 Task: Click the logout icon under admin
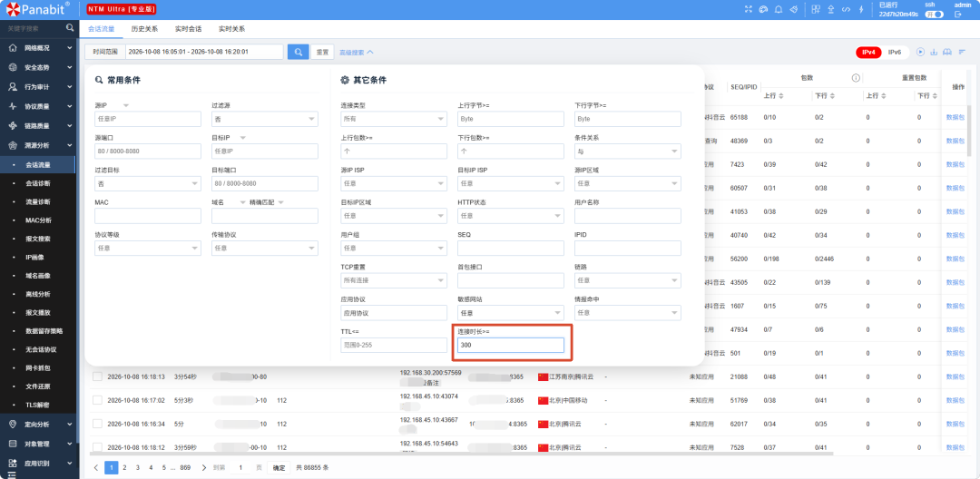pos(957,15)
